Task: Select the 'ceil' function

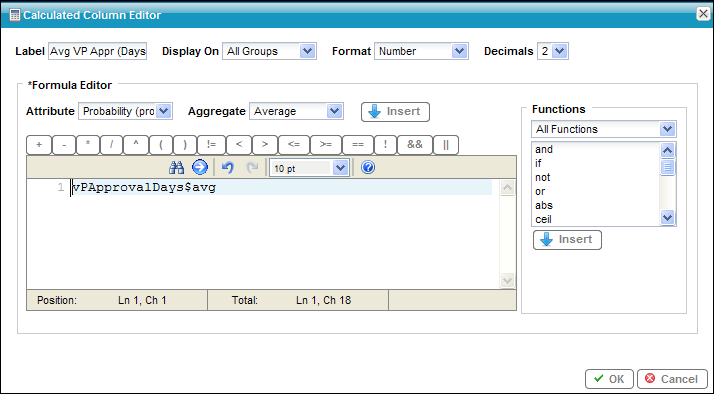Action: 543,219
